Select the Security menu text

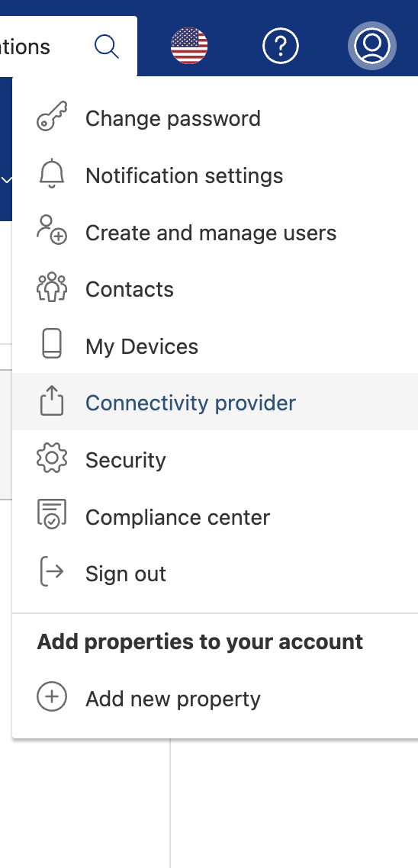(x=126, y=461)
